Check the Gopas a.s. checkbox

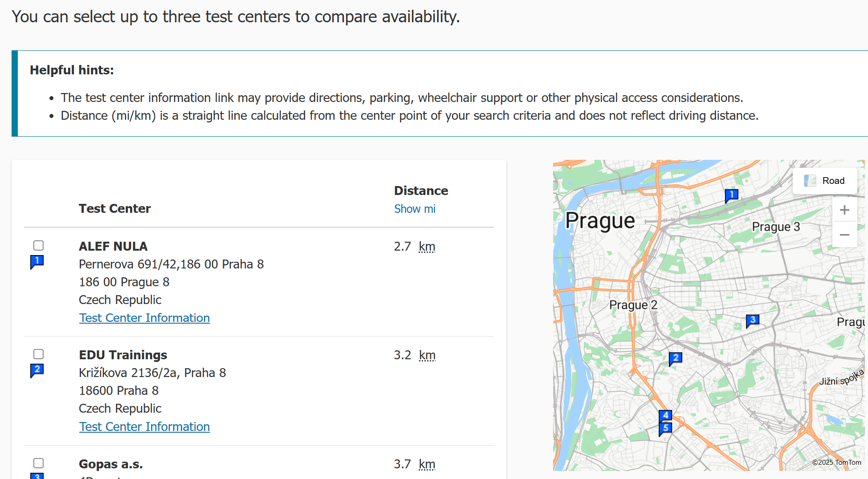tap(39, 463)
